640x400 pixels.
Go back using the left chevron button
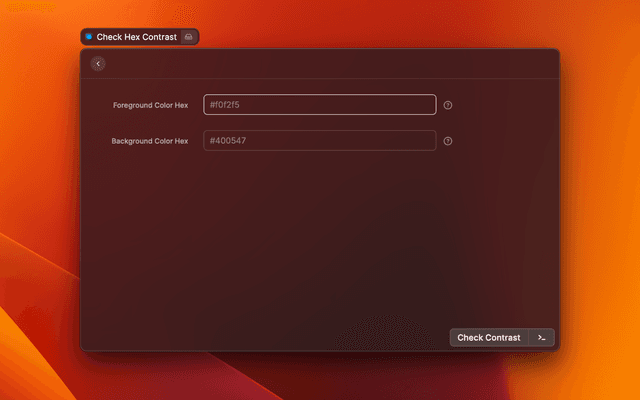[98, 64]
